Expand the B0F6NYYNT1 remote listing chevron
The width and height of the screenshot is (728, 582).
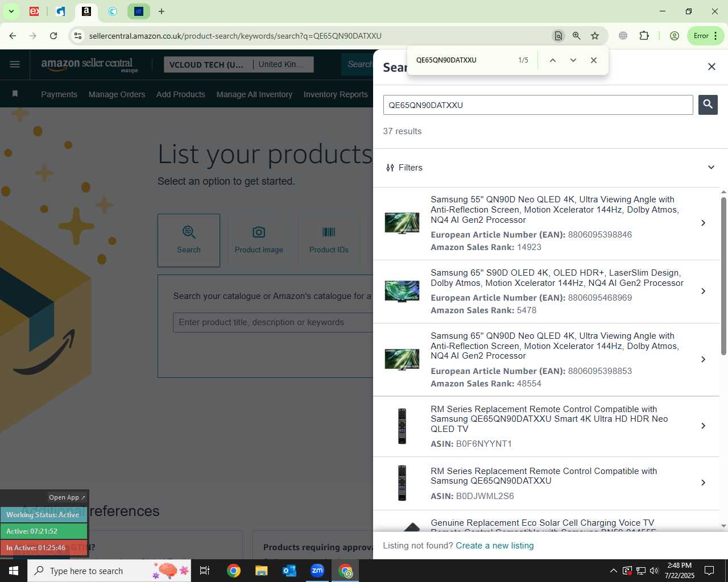point(704,426)
